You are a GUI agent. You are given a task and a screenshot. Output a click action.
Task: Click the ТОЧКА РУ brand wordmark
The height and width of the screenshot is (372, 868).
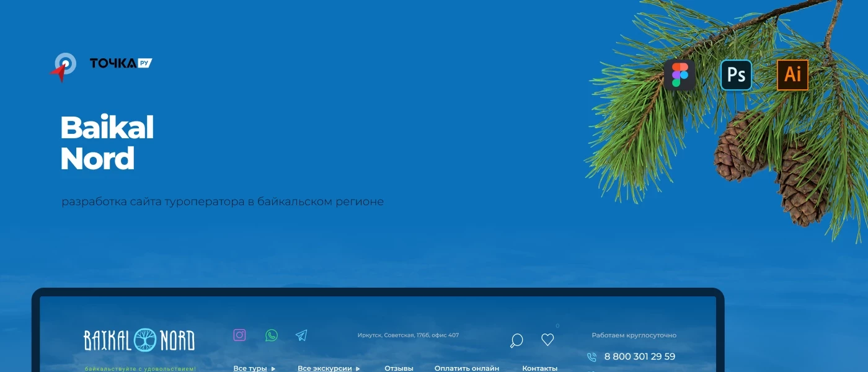pos(120,63)
